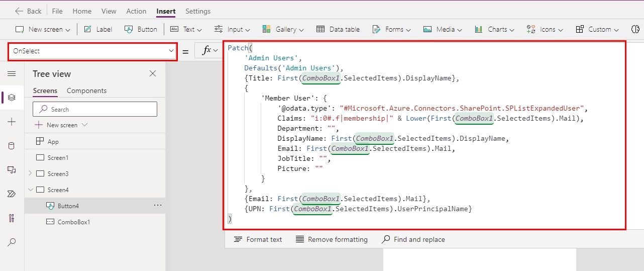
Task: Click the Tree view Search field
Action: (95, 109)
